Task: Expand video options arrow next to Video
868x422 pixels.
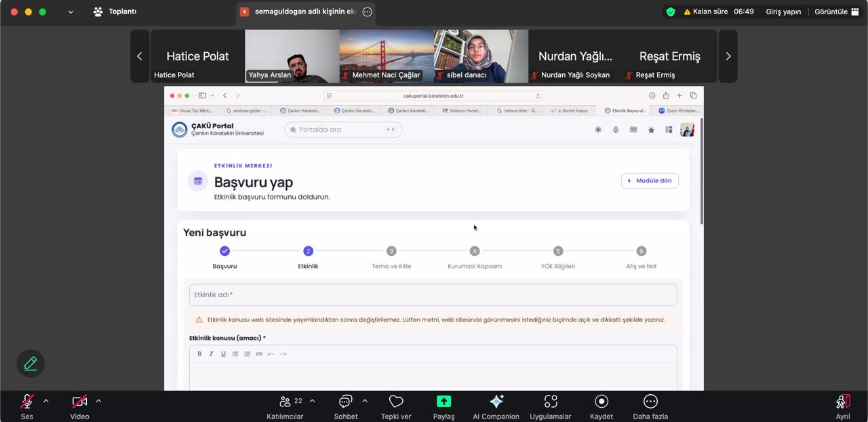Action: pos(98,401)
